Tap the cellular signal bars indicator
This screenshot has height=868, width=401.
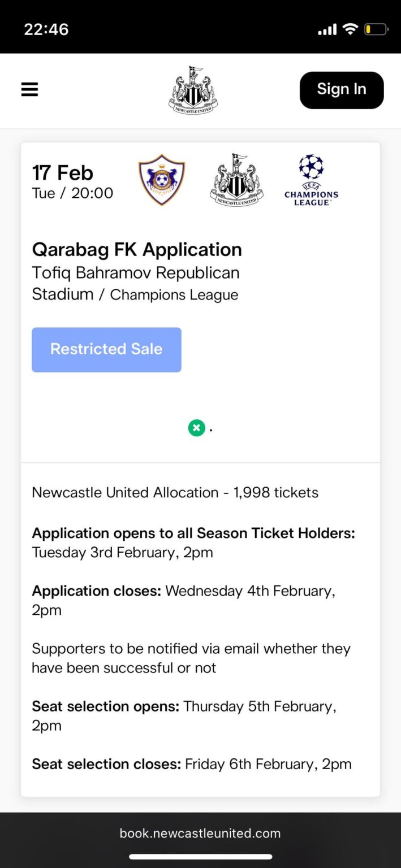click(x=327, y=28)
